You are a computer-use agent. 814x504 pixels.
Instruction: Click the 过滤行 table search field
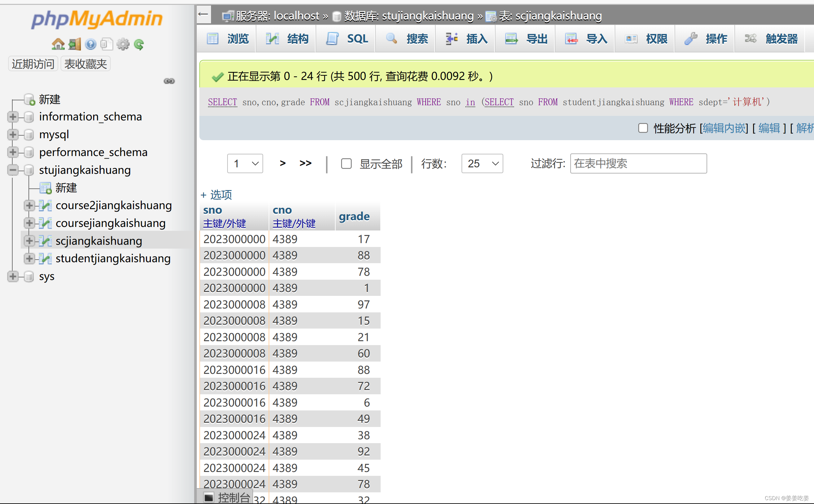point(638,163)
